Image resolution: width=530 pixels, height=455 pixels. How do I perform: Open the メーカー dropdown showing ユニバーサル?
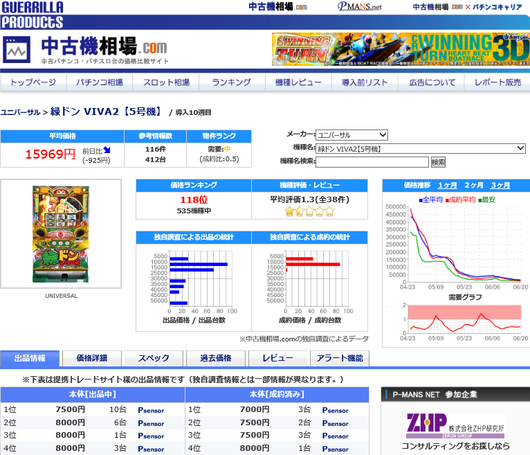pyautogui.click(x=352, y=135)
